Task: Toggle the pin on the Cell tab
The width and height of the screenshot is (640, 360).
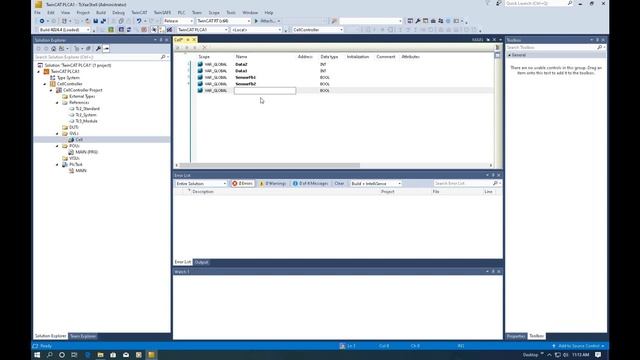Action: (x=188, y=40)
